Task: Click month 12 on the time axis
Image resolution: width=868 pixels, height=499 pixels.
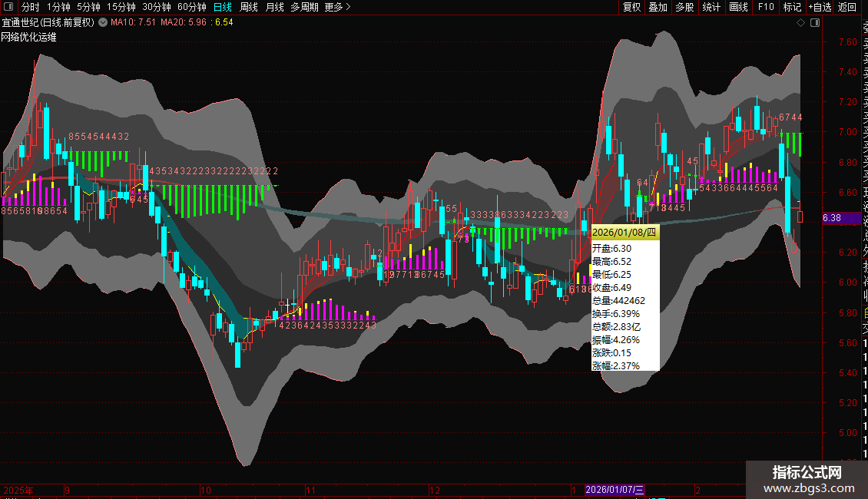Action: [435, 490]
